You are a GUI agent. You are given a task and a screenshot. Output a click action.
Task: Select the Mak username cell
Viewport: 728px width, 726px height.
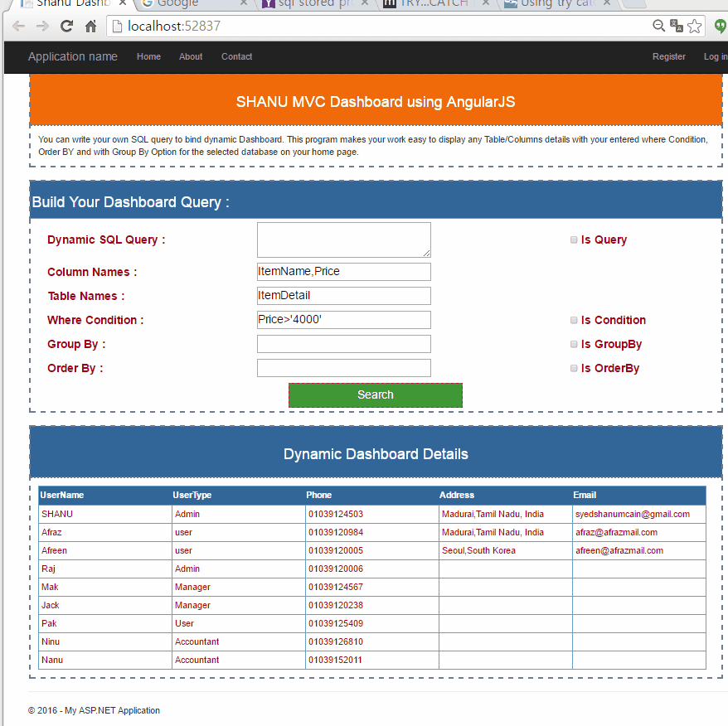pos(105,588)
